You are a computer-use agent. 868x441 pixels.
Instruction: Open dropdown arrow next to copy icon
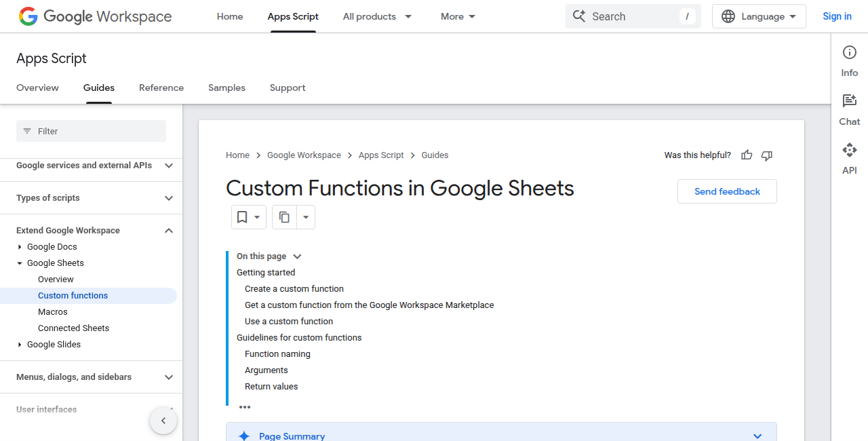click(306, 217)
